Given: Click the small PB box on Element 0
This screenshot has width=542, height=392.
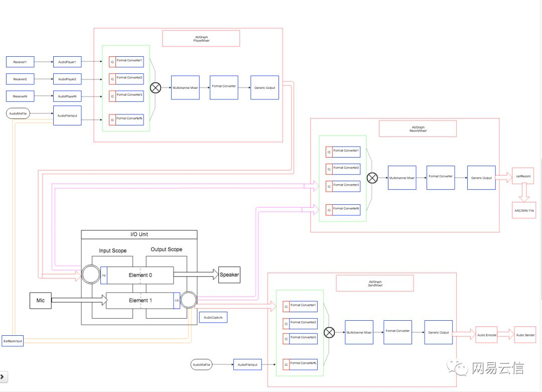Looking at the screenshot, I should [104, 276].
